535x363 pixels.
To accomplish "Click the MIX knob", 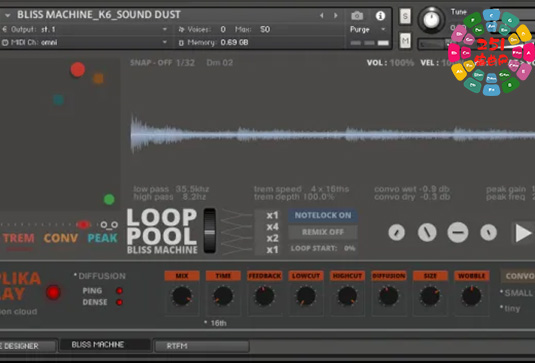I will [x=182, y=296].
